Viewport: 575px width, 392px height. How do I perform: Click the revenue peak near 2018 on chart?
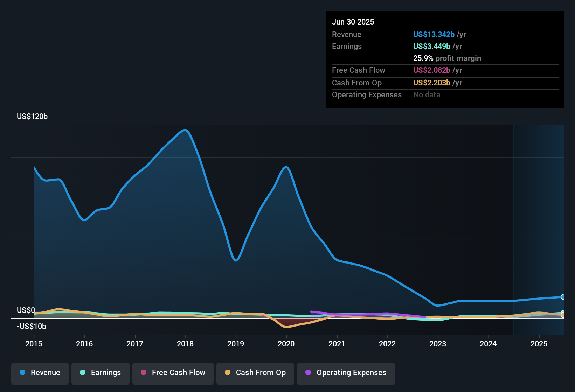(185, 130)
